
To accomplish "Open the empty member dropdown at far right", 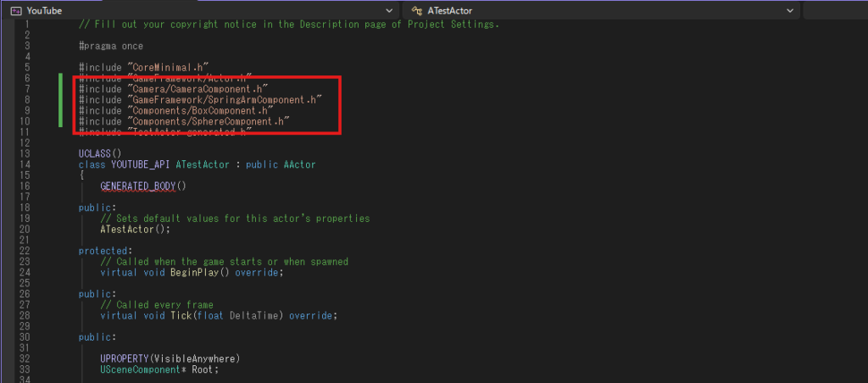I will [835, 10].
